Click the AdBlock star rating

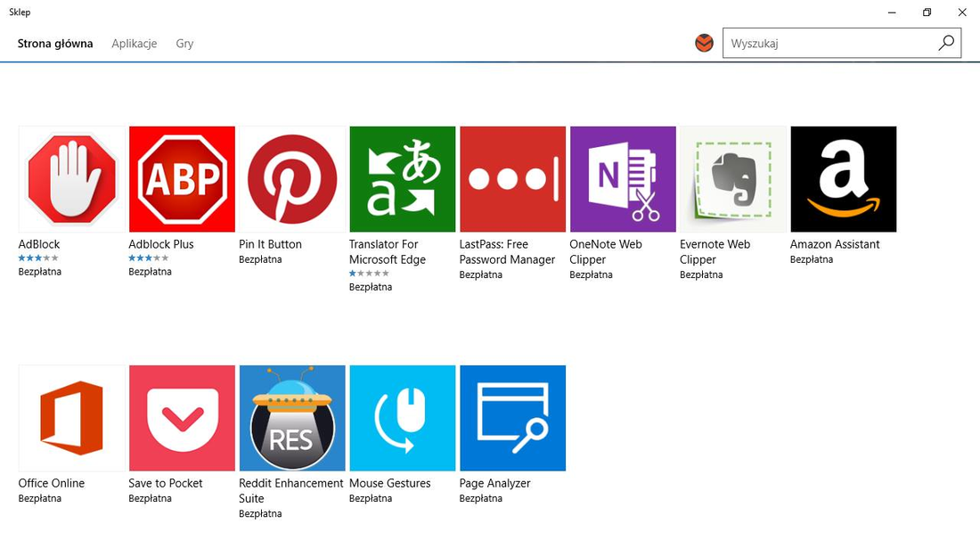(38, 258)
